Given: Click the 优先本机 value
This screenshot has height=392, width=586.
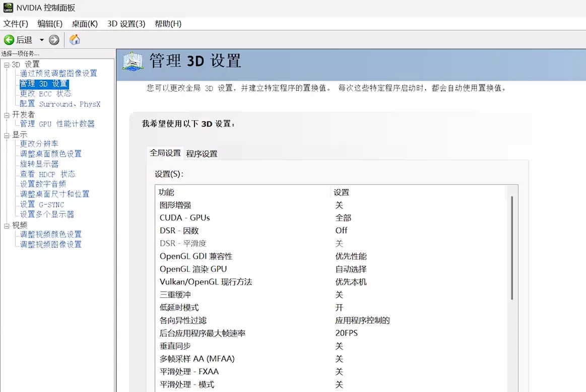Looking at the screenshot, I should click(x=351, y=282).
